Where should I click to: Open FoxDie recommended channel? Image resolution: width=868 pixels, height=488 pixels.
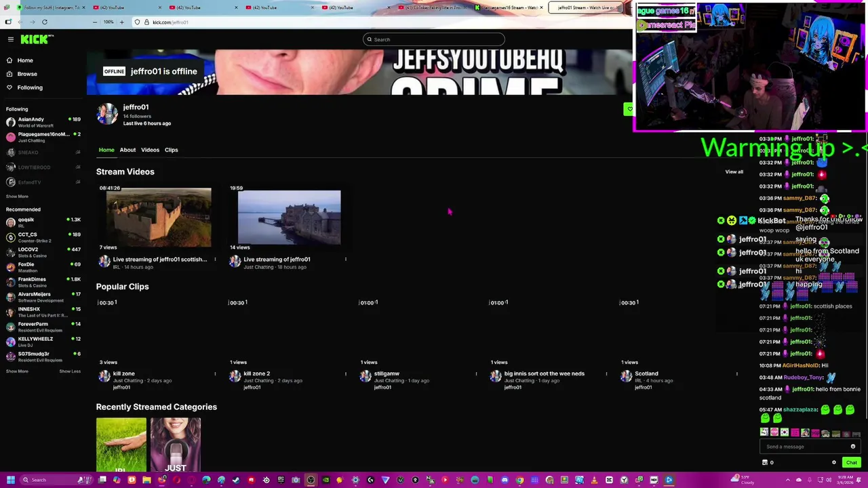43,267
